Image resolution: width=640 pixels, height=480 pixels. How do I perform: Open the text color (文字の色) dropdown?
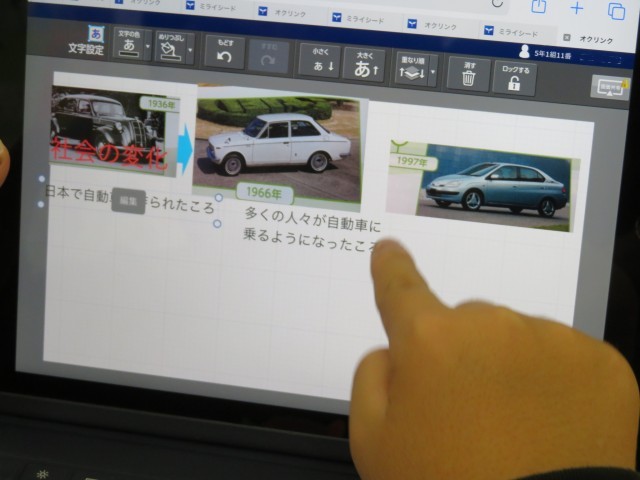click(131, 44)
